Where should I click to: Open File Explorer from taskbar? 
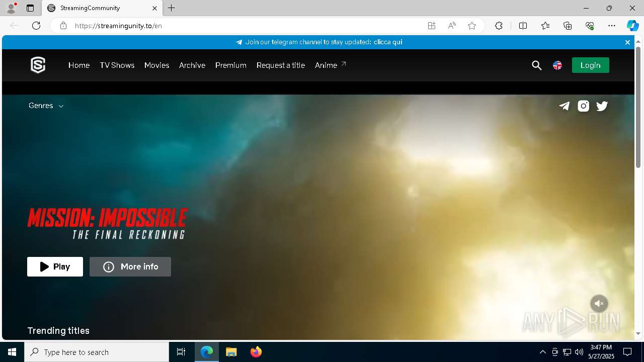pos(231,352)
